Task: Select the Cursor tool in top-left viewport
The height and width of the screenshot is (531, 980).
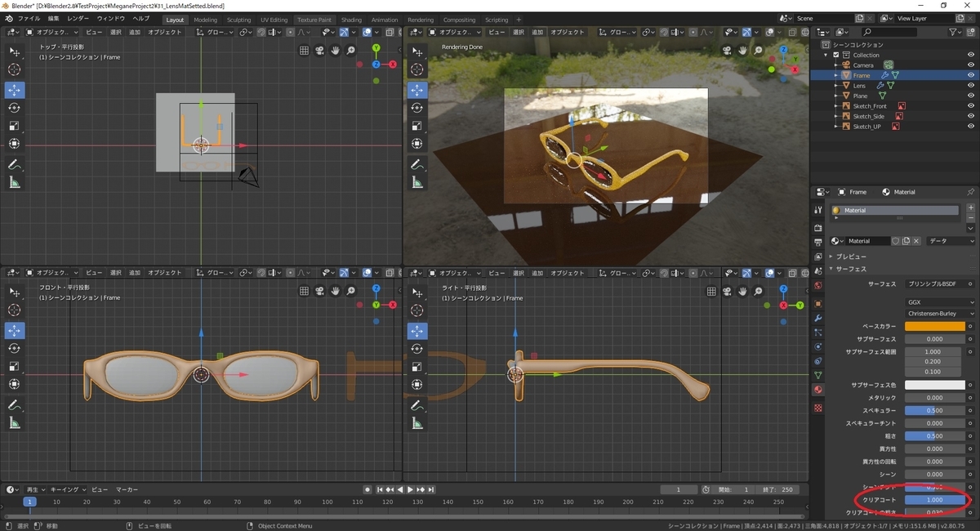Action: (14, 70)
